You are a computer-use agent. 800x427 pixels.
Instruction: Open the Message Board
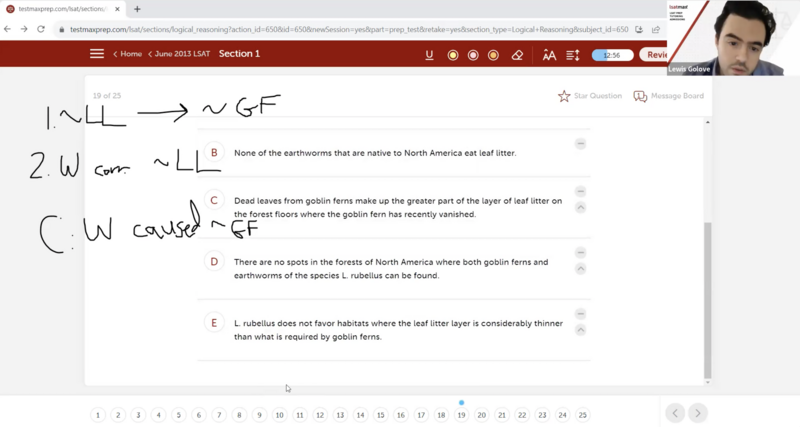pos(641,96)
